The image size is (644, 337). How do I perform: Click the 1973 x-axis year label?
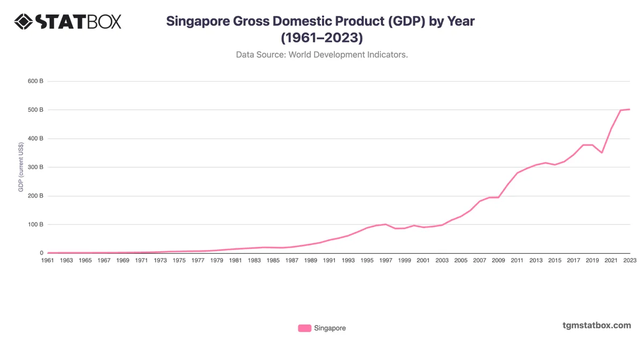[x=160, y=260]
